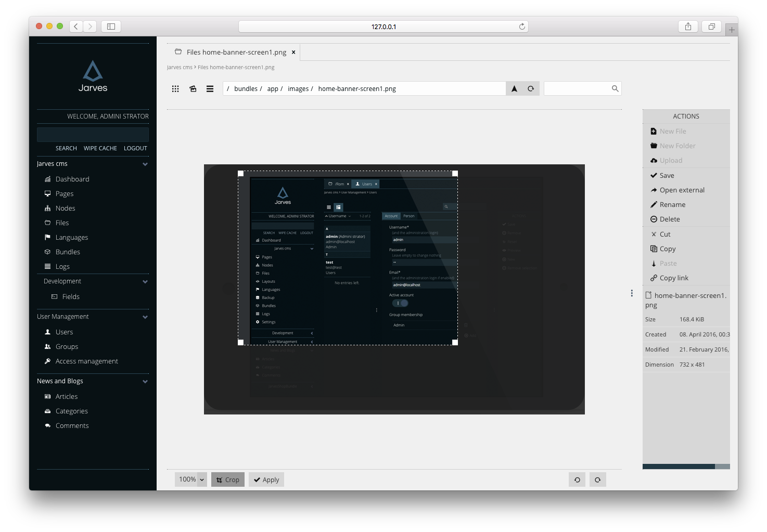Click Rename action
The width and height of the screenshot is (767, 532).
[672, 204]
